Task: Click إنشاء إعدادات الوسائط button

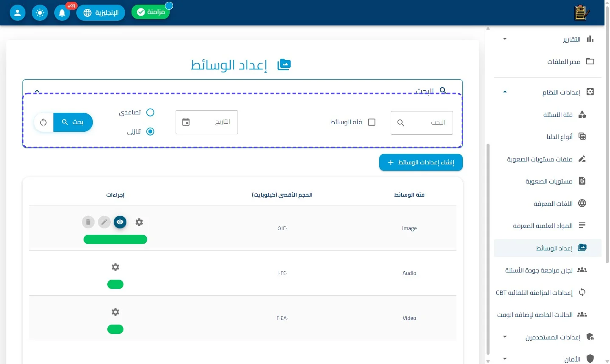Action: [421, 162]
